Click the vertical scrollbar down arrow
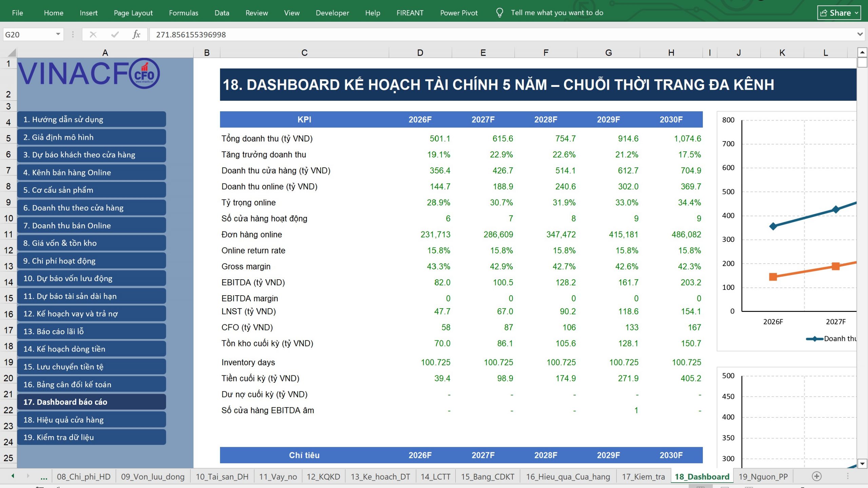Screen dimensions: 868x488 pyautogui.click(x=862, y=464)
